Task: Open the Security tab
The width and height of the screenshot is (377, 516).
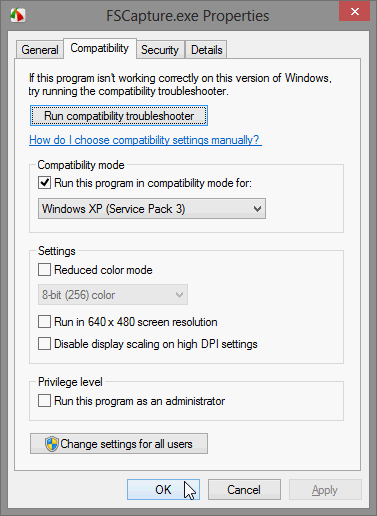Action: tap(160, 50)
